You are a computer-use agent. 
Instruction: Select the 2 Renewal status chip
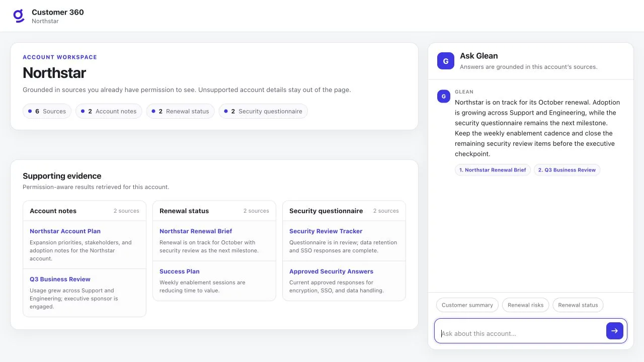pos(181,111)
